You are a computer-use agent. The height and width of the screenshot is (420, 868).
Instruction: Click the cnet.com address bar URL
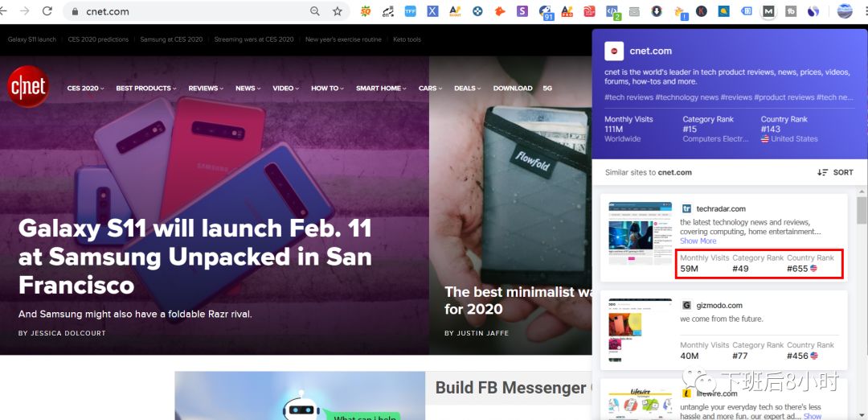[108, 11]
